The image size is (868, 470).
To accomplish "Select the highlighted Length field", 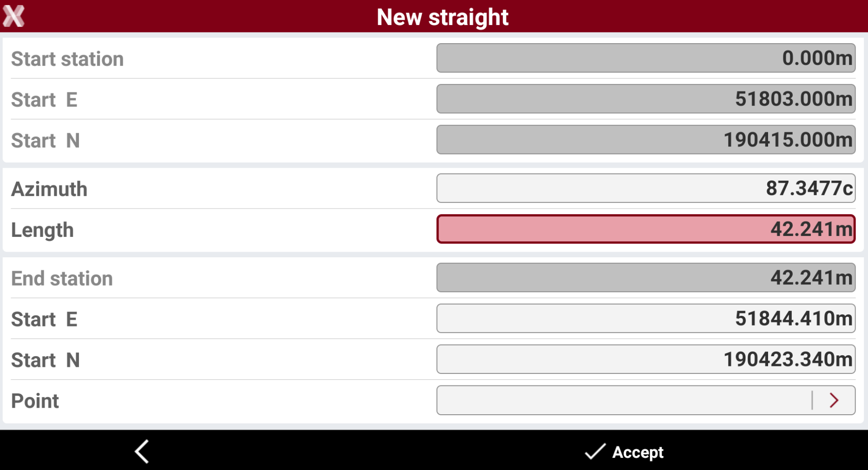I will click(646, 229).
